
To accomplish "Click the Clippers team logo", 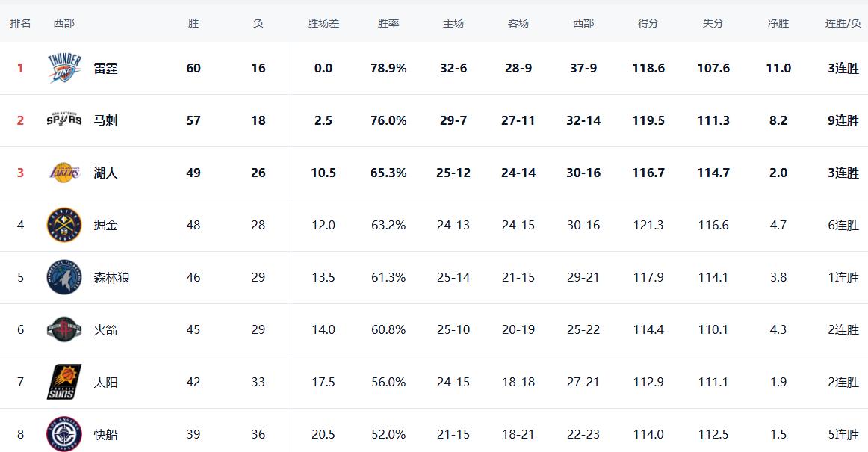I will [63, 434].
